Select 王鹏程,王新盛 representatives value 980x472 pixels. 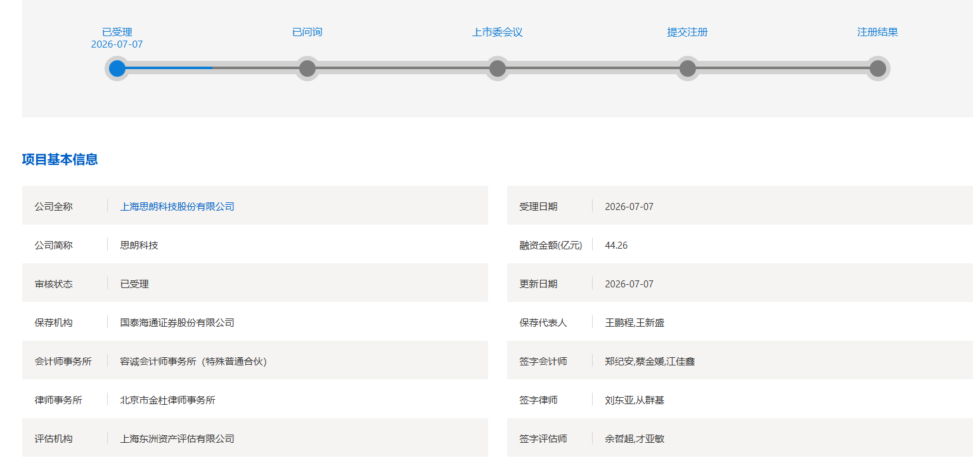[x=635, y=323]
